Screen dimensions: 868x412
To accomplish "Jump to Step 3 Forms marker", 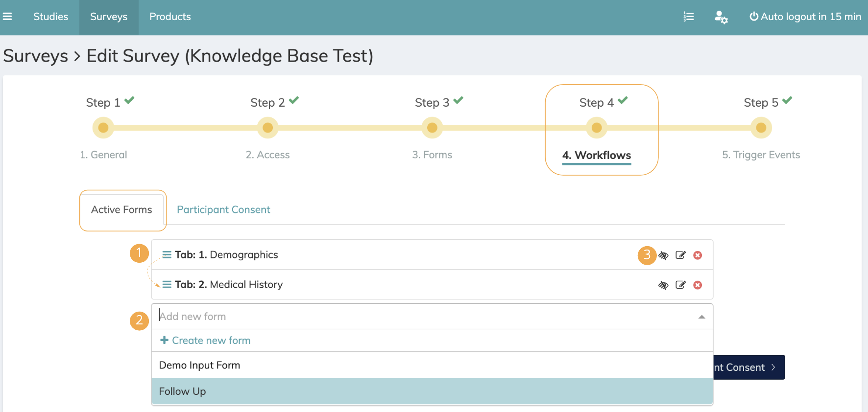I will (432, 128).
